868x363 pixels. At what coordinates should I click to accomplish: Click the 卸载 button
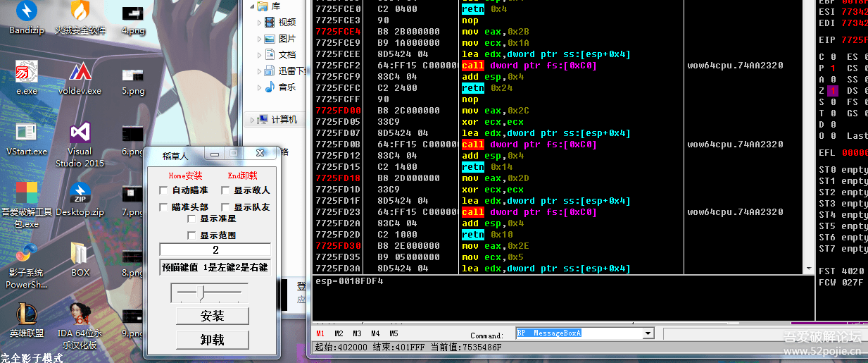point(212,340)
